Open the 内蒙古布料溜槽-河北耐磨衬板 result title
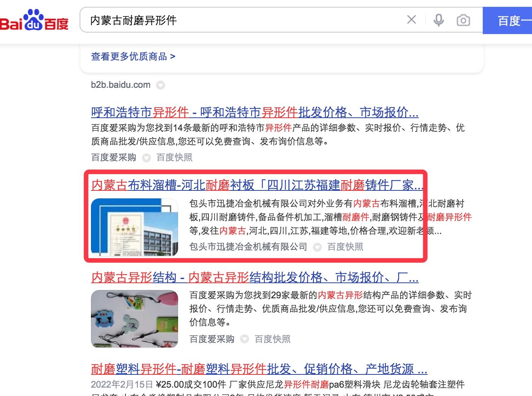The width and height of the screenshot is (532, 396). [257, 185]
